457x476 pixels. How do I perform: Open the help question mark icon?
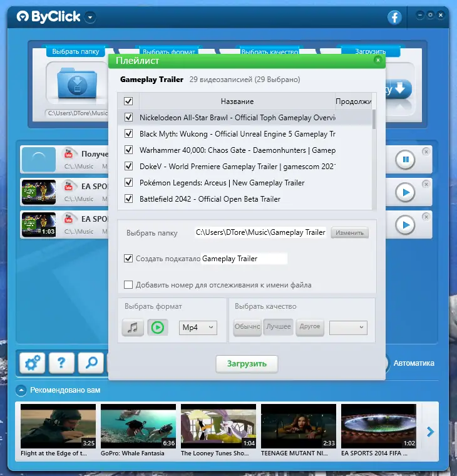(61, 363)
